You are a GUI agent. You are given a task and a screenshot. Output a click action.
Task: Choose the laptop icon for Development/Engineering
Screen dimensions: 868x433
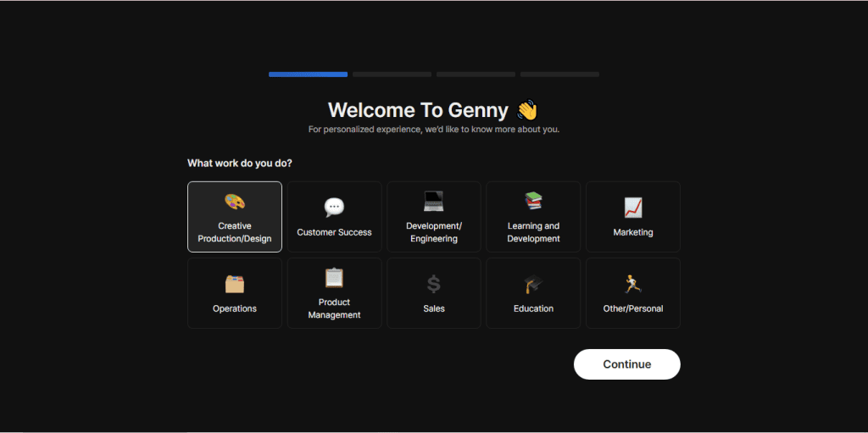pyautogui.click(x=433, y=202)
